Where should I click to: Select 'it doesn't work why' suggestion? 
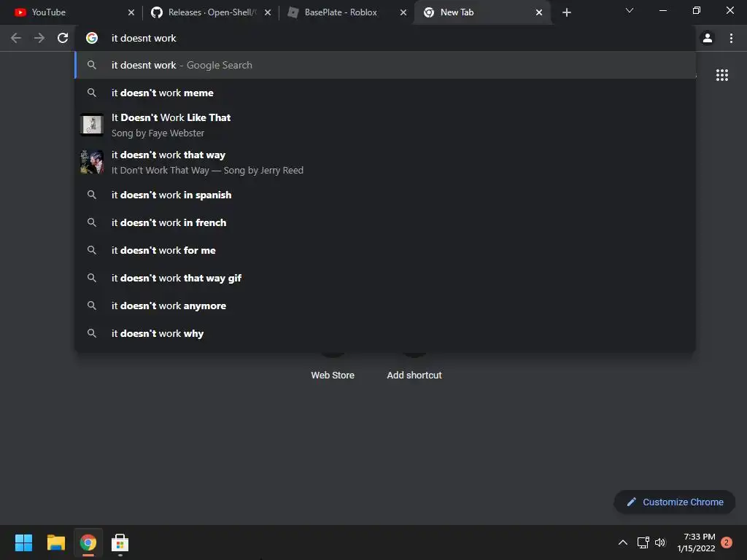(x=385, y=333)
